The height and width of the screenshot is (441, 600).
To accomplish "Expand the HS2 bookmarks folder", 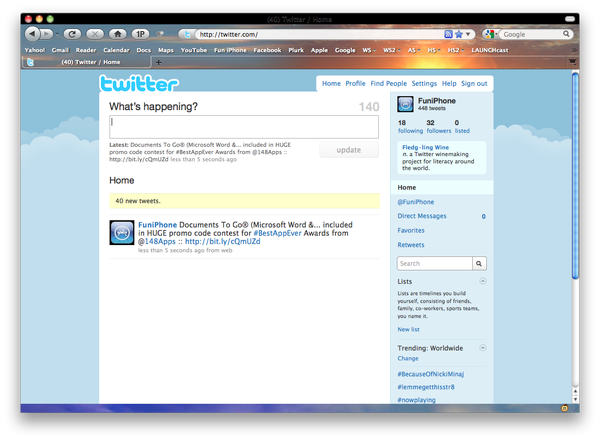I will point(456,50).
